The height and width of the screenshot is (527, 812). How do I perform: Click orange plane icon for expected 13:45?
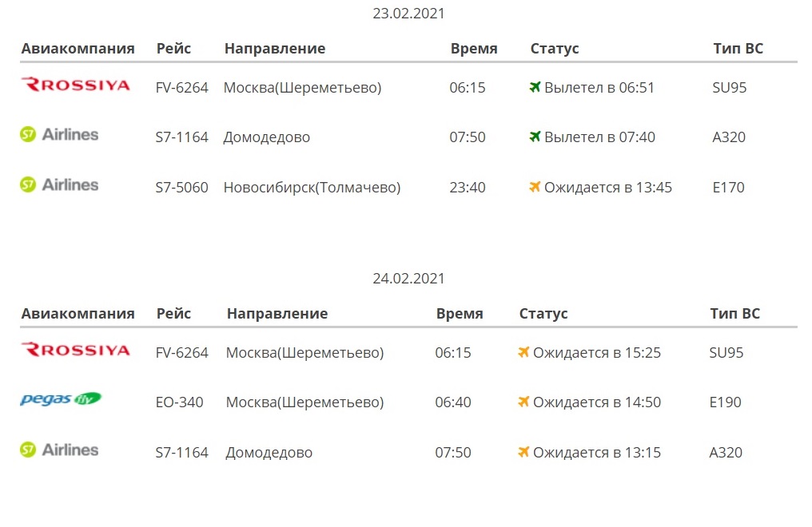[535, 188]
